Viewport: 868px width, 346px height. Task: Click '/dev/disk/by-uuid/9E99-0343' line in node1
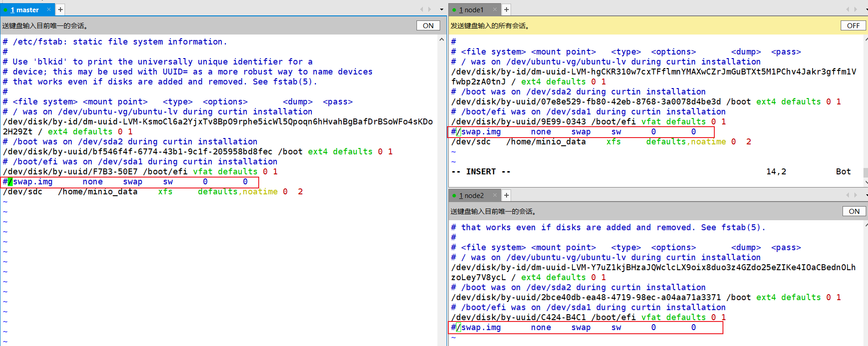point(588,122)
